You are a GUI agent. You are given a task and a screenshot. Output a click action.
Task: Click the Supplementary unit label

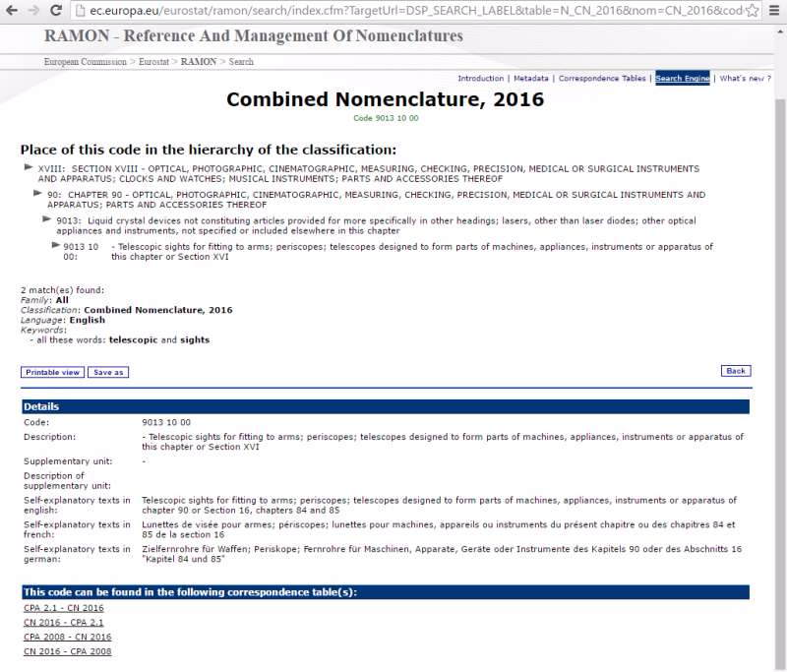click(x=68, y=461)
